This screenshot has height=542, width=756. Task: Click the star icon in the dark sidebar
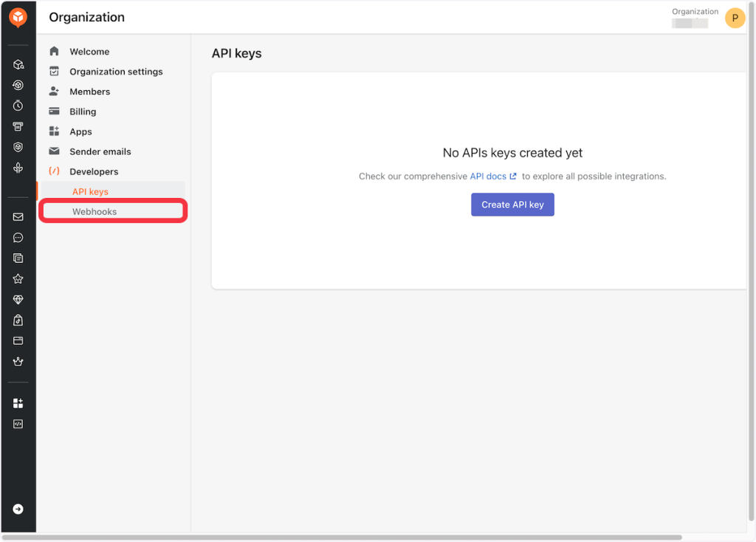(18, 279)
